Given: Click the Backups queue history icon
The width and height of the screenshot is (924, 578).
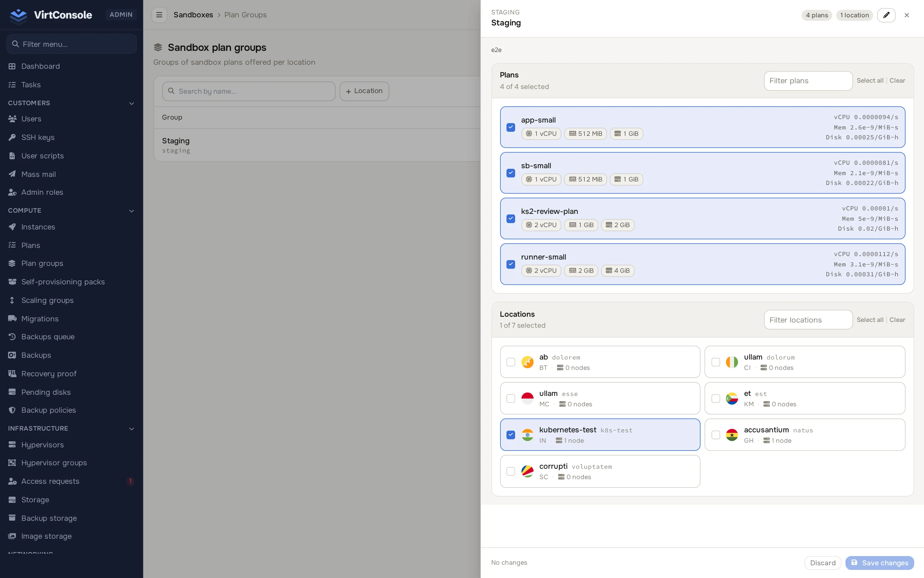Looking at the screenshot, I should click(12, 337).
